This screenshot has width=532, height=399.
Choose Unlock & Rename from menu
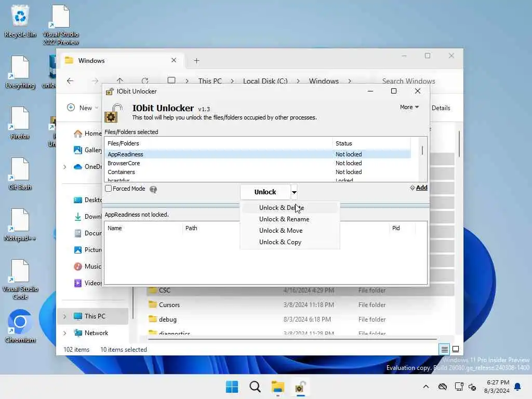pos(290,219)
